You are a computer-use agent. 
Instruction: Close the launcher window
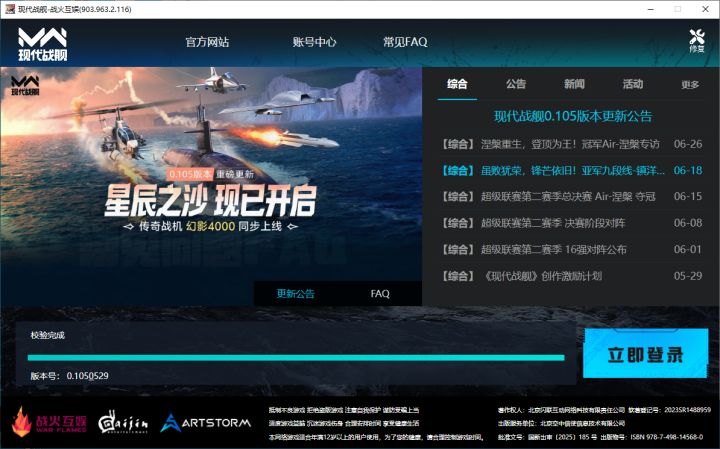(706, 9)
